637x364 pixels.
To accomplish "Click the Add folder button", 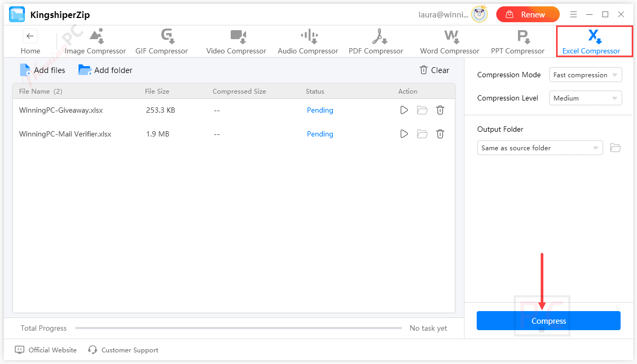I will tap(105, 70).
